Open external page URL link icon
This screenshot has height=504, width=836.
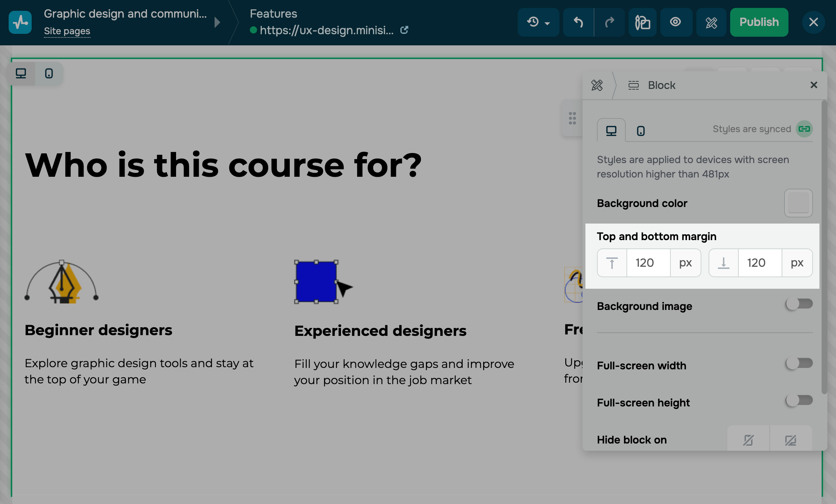click(404, 30)
